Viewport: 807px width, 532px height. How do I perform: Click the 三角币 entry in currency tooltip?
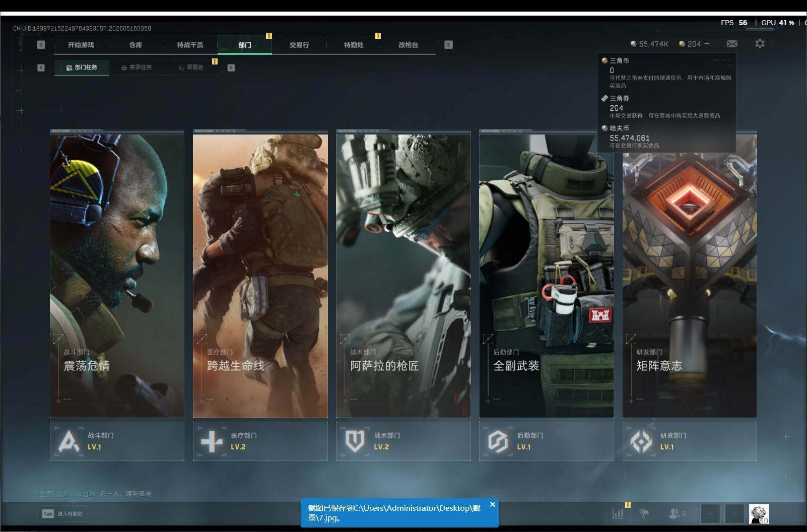(x=666, y=73)
